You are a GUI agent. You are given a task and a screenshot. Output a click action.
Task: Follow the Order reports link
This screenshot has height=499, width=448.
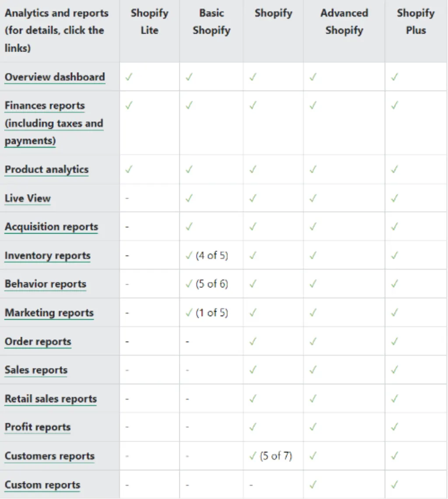(38, 342)
